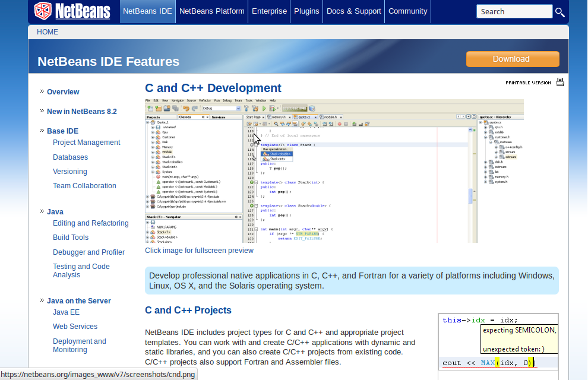Go to the Plugins tab
Viewport: 588px width, 380px height.
[x=306, y=11]
